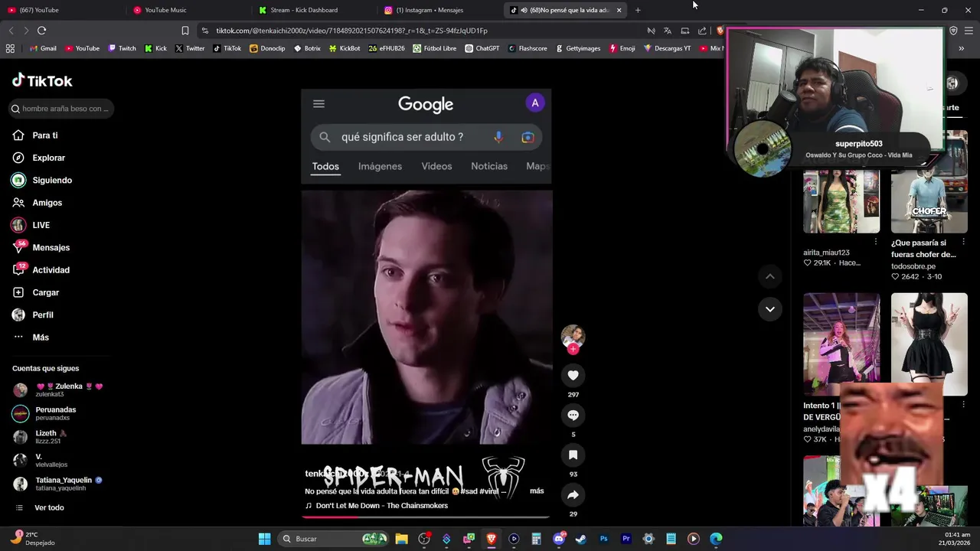
Task: Open the Calculator from the taskbar
Action: [x=536, y=539]
